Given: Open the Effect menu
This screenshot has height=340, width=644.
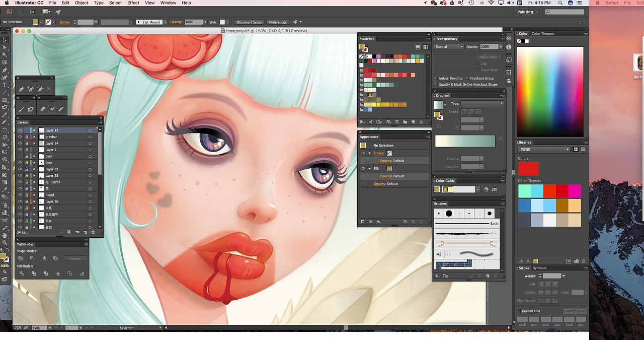Looking at the screenshot, I should (x=133, y=3).
